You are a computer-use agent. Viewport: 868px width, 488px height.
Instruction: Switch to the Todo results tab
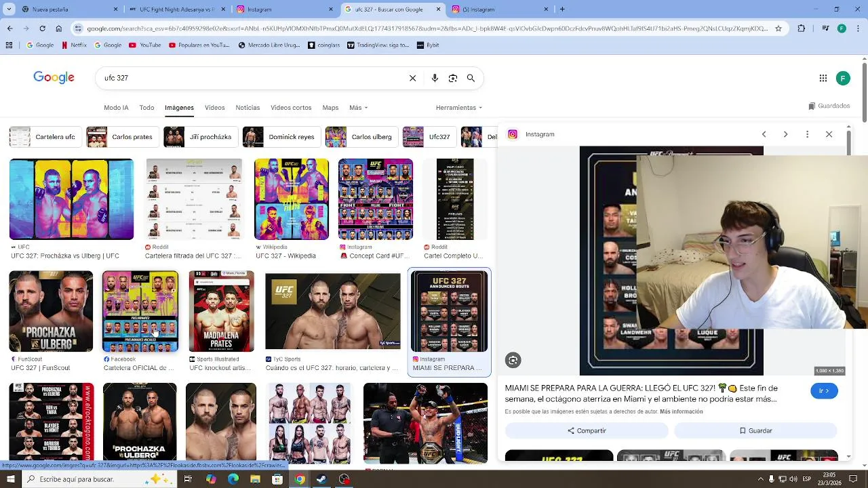(x=146, y=108)
